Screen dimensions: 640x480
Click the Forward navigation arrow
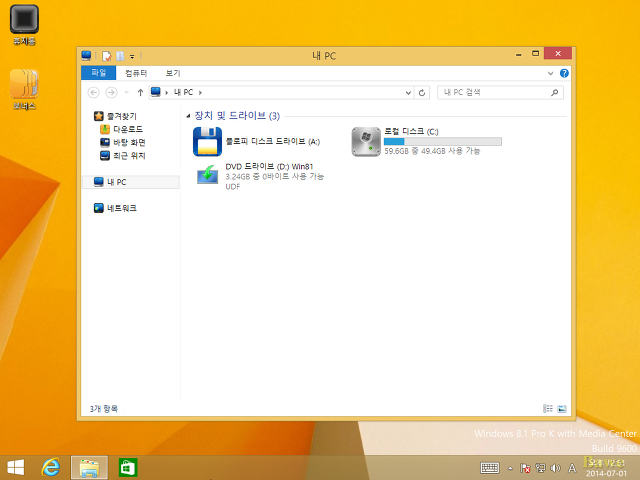(111, 93)
